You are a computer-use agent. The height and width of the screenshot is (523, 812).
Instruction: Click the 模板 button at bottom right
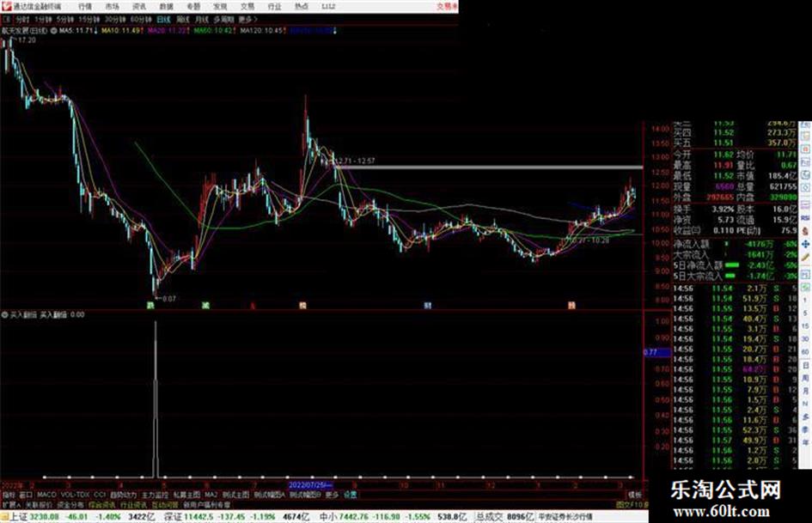(x=635, y=495)
